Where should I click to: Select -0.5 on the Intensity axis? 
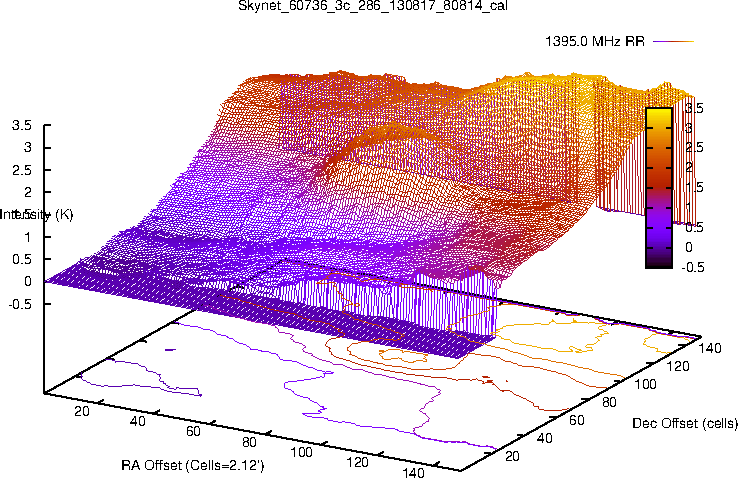pos(20,304)
